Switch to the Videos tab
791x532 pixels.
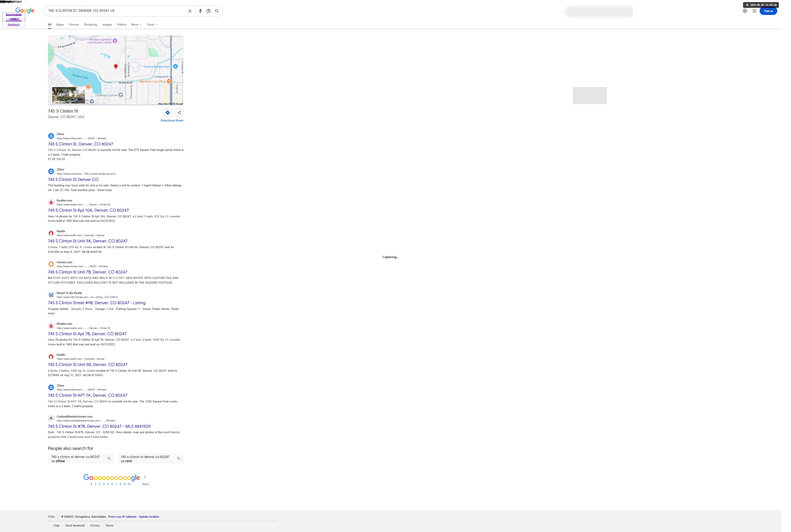[x=121, y=25]
